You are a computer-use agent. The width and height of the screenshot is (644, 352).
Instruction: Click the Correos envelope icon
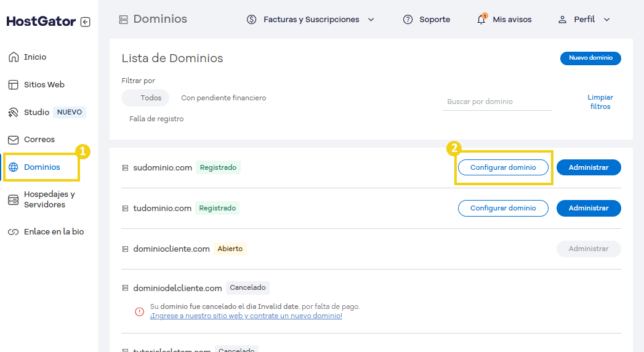click(x=13, y=140)
